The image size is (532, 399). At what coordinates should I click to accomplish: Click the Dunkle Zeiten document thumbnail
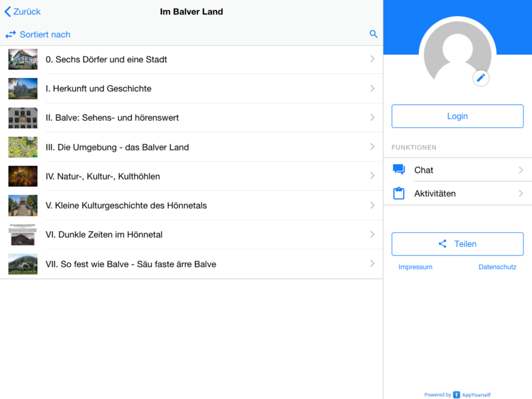(23, 235)
